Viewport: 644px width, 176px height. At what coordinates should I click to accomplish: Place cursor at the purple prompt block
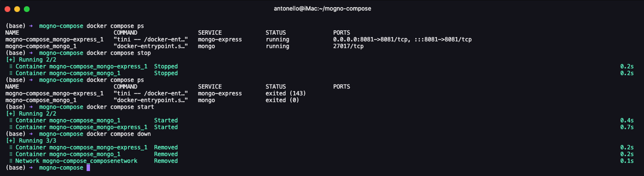(x=88, y=168)
